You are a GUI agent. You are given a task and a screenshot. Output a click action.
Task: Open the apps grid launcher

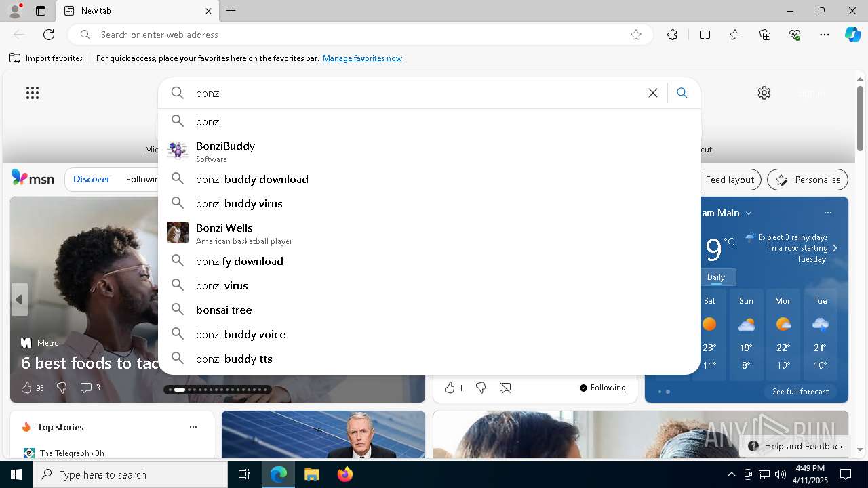click(33, 93)
